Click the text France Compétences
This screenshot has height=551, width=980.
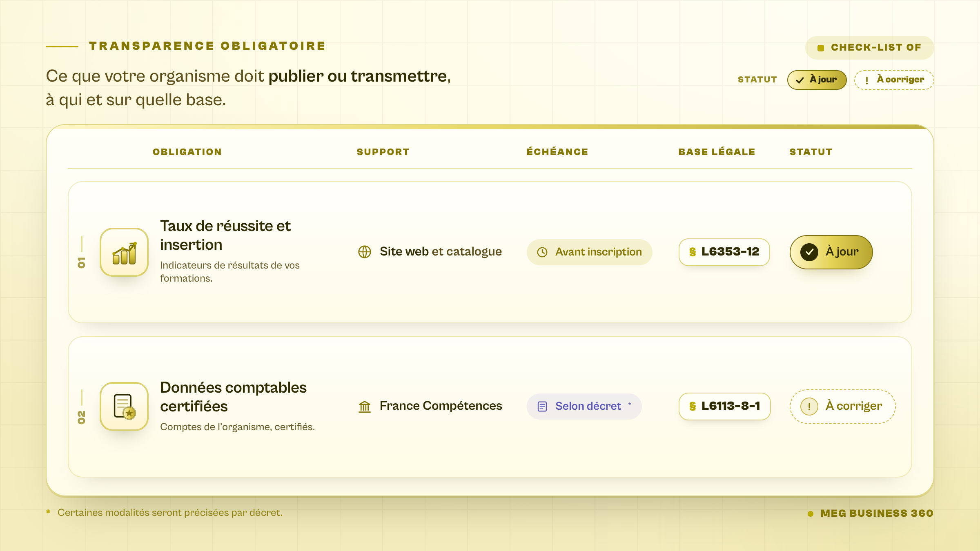coord(441,406)
